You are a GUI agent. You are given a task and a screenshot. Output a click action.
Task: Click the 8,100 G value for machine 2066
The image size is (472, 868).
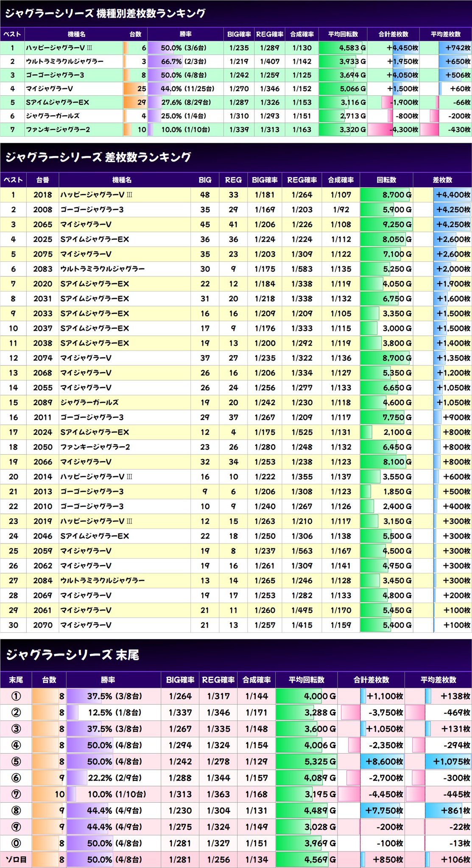397,462
